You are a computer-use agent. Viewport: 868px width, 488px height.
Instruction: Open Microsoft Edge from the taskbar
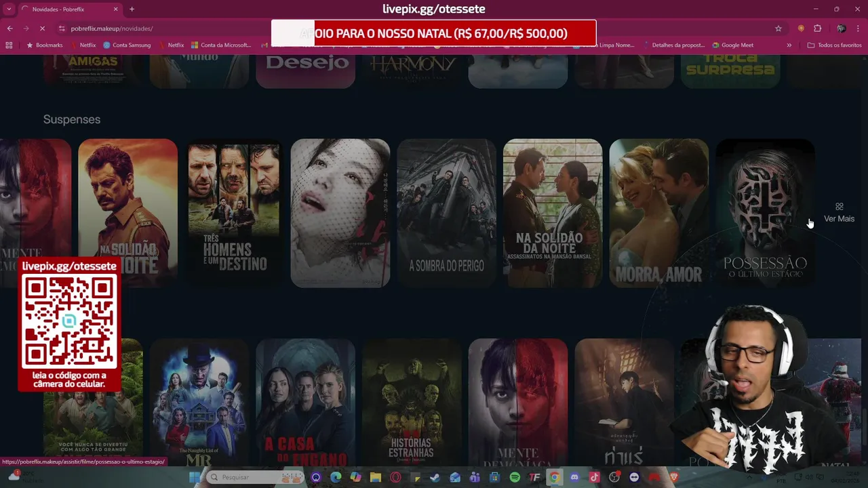tap(336, 477)
